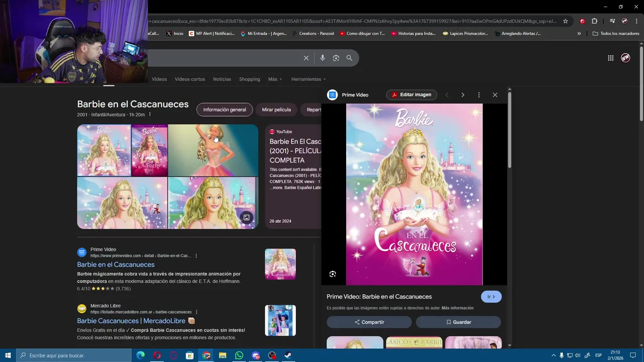Switch to the Videos tab

(x=159, y=79)
